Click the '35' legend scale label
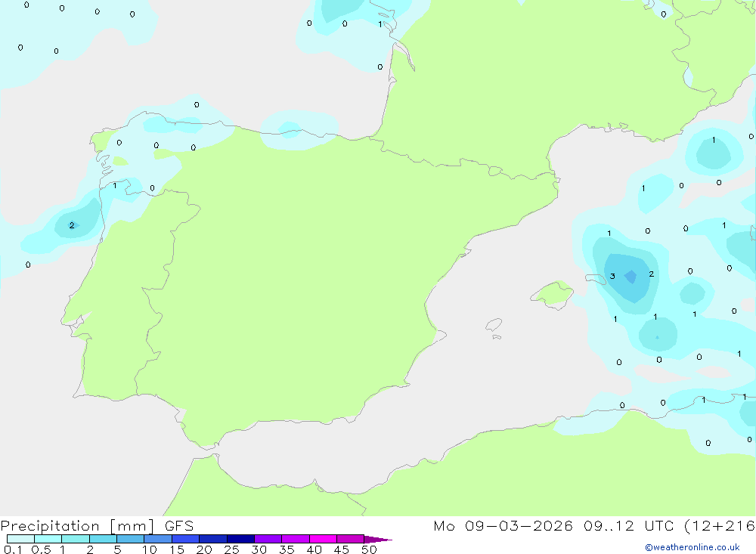The width and height of the screenshot is (756, 554). coord(287,549)
